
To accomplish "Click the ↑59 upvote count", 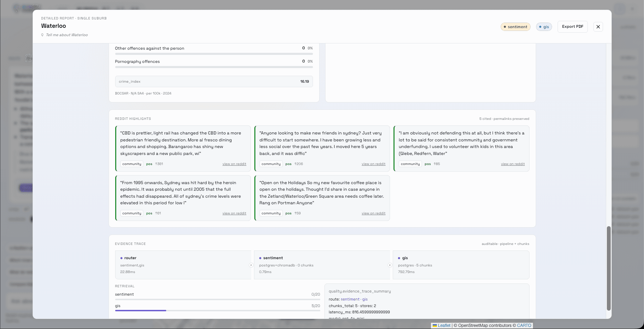I will tap(297, 213).
